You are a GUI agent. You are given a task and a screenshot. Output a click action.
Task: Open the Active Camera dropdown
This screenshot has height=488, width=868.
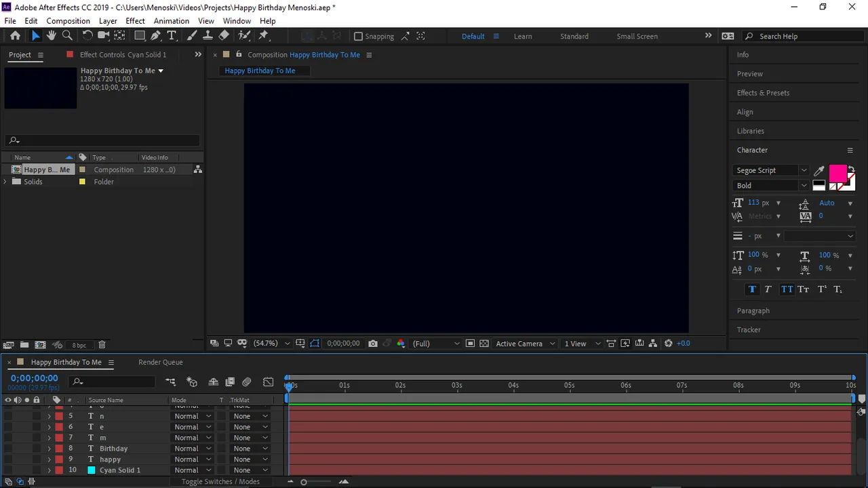pos(526,344)
